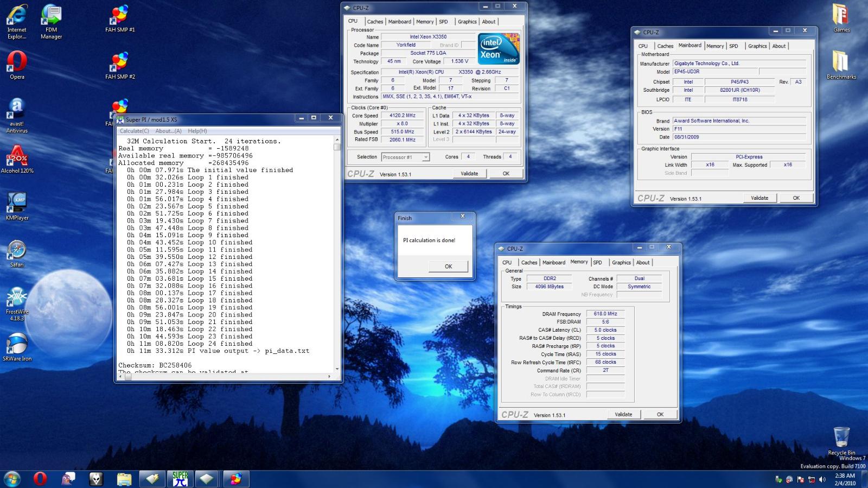Click the Super PI title bar icon
The width and height of the screenshot is (868, 488).
tap(120, 119)
